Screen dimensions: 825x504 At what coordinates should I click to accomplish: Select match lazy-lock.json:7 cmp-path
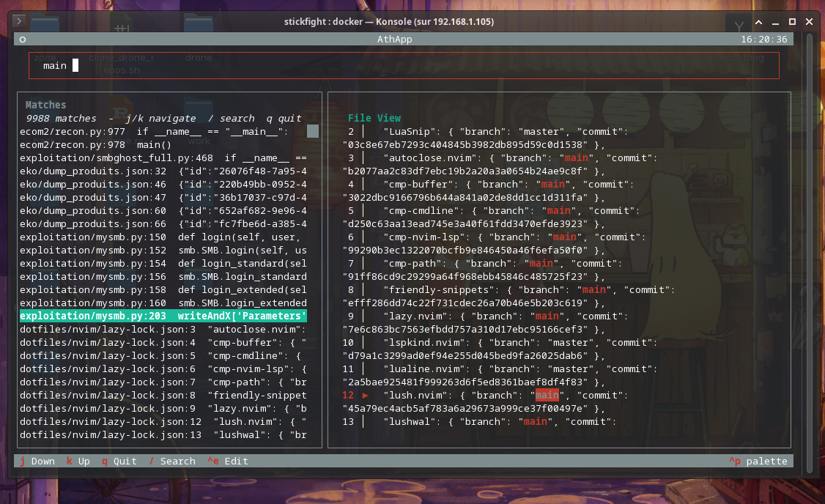163,382
